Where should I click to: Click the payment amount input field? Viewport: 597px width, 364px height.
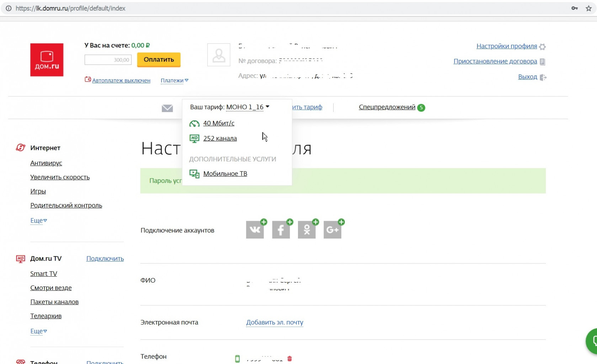tap(108, 60)
